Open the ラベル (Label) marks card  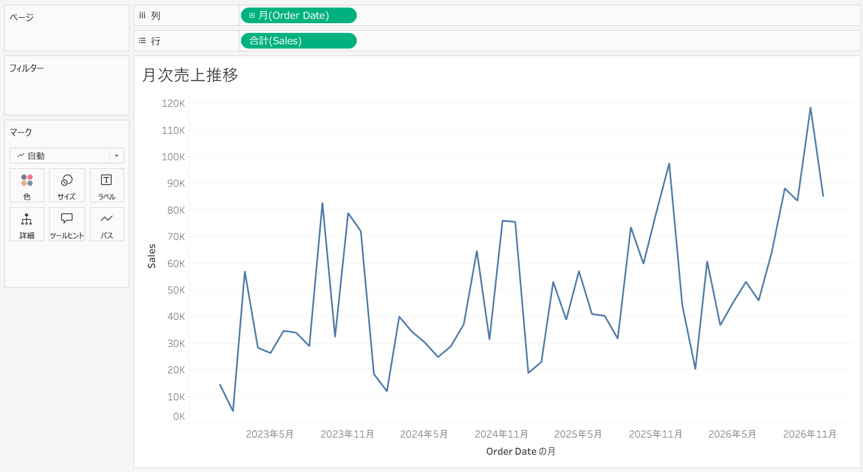[x=107, y=186]
